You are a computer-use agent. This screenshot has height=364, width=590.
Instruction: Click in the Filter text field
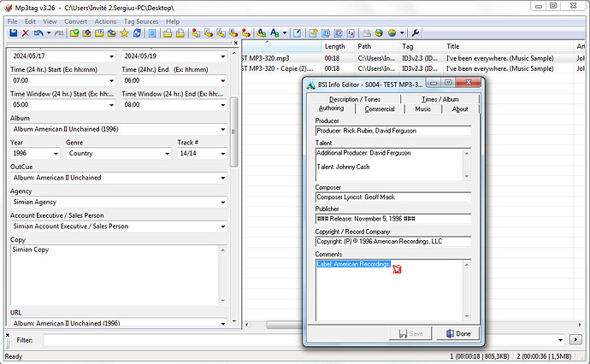click(x=300, y=340)
